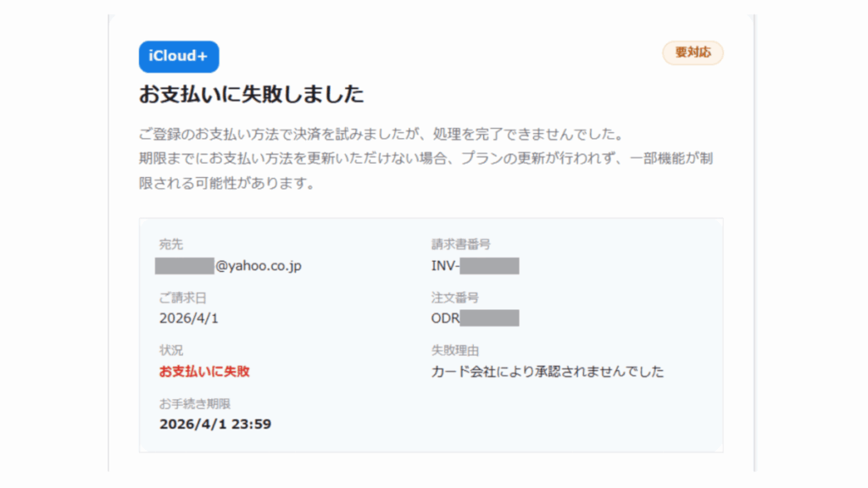Click the red お支払いに失敗 status text
This screenshot has height=488, width=868.
tap(204, 371)
